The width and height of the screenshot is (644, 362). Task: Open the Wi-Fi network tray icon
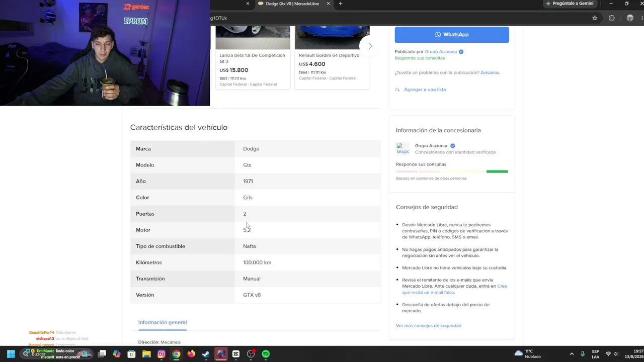608,354
